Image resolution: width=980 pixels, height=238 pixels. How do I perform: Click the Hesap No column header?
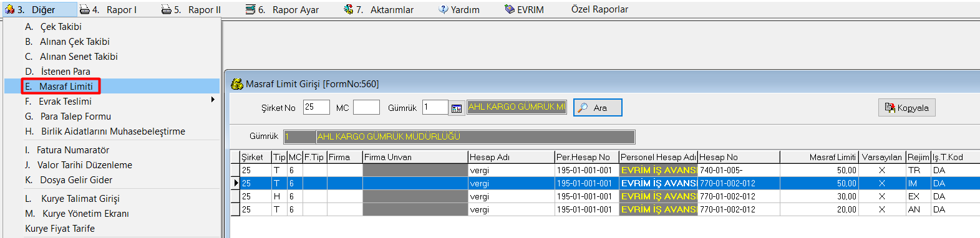pyautogui.click(x=739, y=157)
